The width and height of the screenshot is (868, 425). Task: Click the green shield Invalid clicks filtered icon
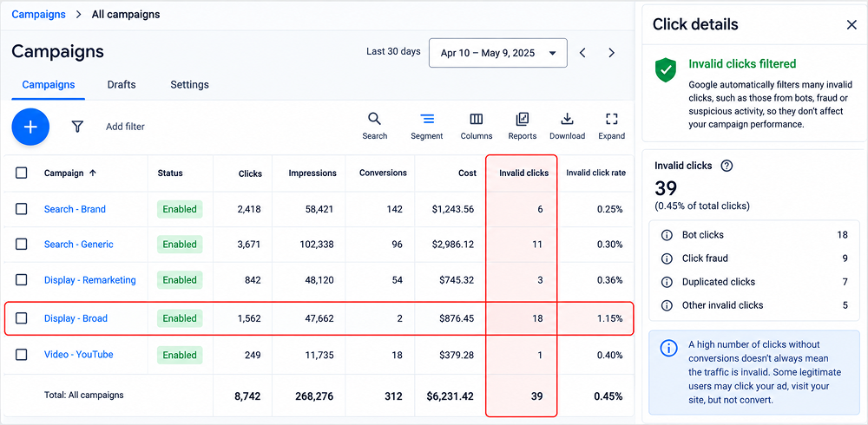[x=666, y=70]
